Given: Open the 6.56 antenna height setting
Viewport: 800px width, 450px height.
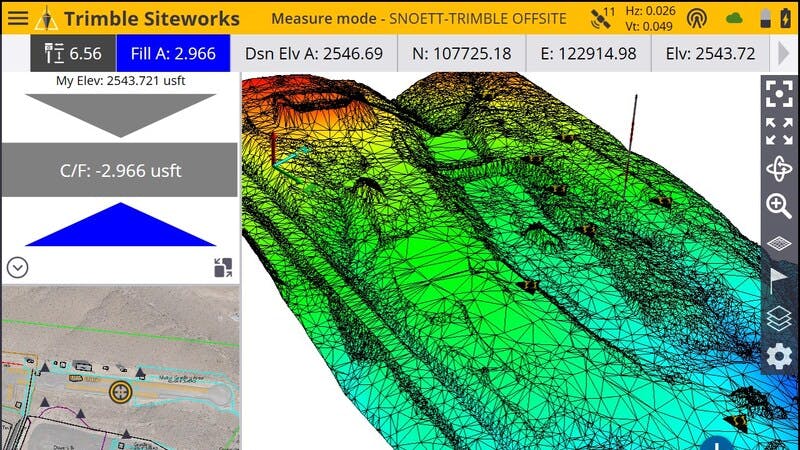Looking at the screenshot, I should (x=73, y=53).
